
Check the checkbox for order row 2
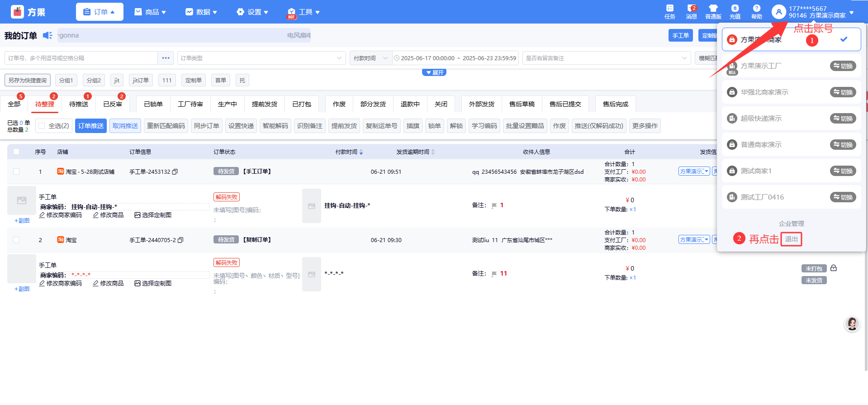[x=16, y=240]
